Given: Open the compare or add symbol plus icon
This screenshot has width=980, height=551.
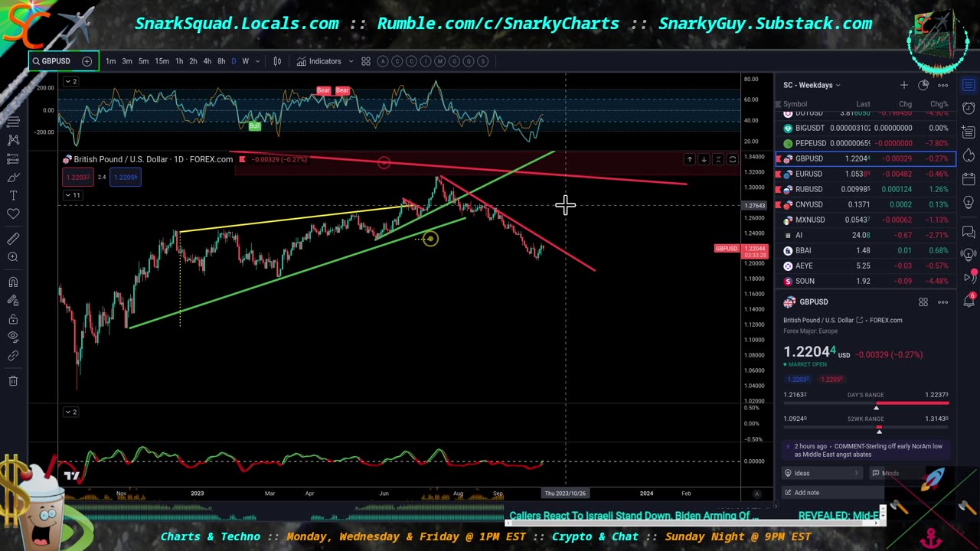Looking at the screenshot, I should point(87,61).
